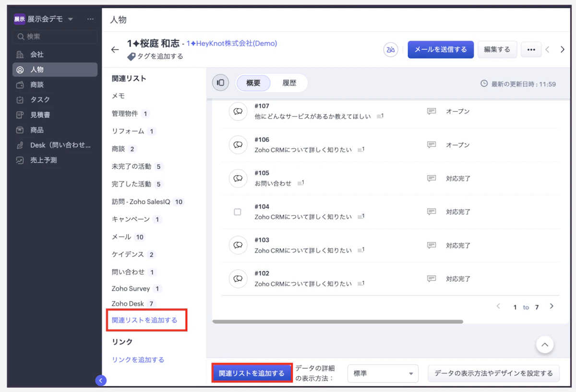Image resolution: width=576 pixels, height=392 pixels.
Task: Tick the checkbox beside ticket #104
Action: 238,212
